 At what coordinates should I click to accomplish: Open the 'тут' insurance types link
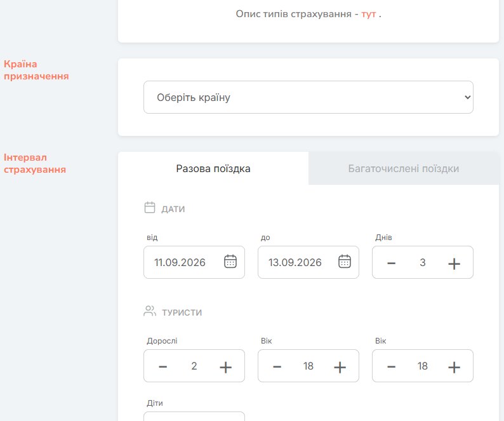coord(368,14)
